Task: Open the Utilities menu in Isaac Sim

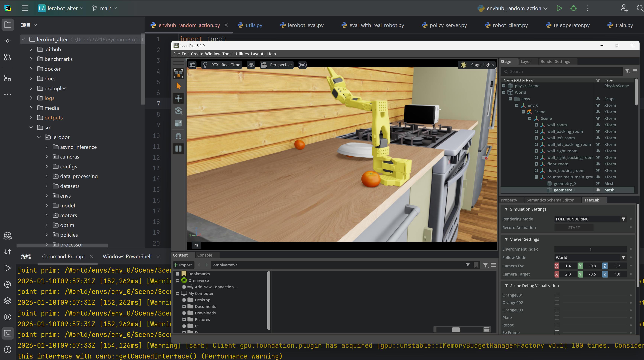Action: point(241,54)
